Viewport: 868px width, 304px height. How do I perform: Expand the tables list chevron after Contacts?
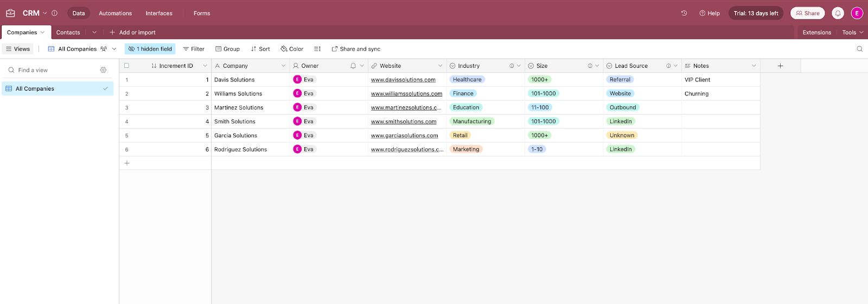pos(94,33)
